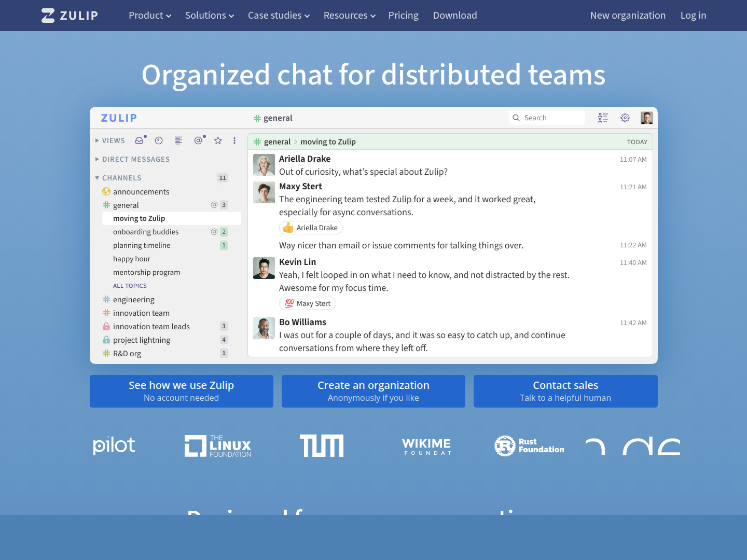Click the Kevin Lin sender name

point(297,262)
